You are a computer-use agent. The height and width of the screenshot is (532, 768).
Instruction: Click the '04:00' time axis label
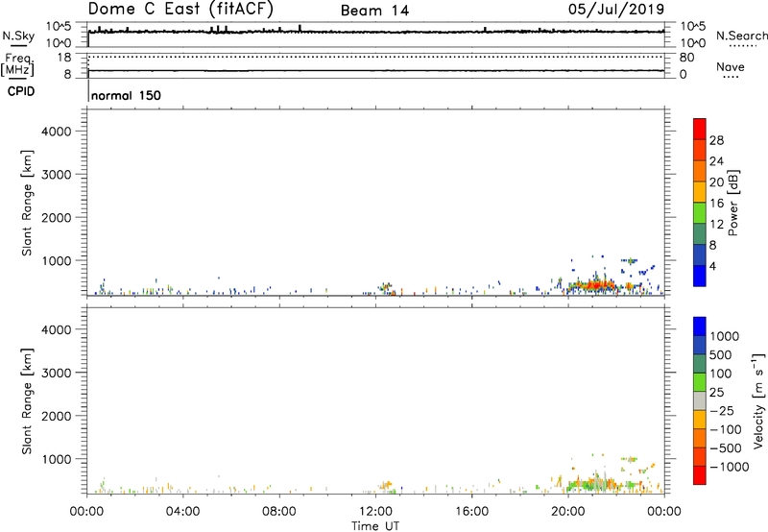coord(183,512)
